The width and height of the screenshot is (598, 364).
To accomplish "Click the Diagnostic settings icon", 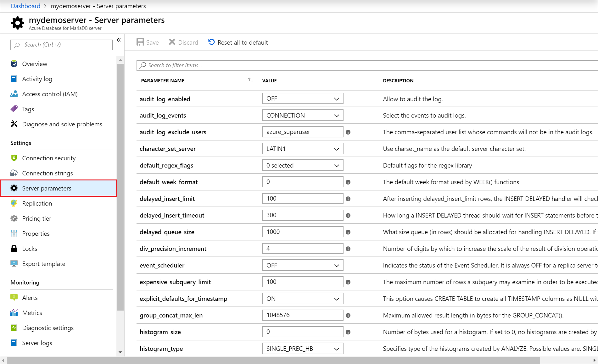I will pos(14,328).
